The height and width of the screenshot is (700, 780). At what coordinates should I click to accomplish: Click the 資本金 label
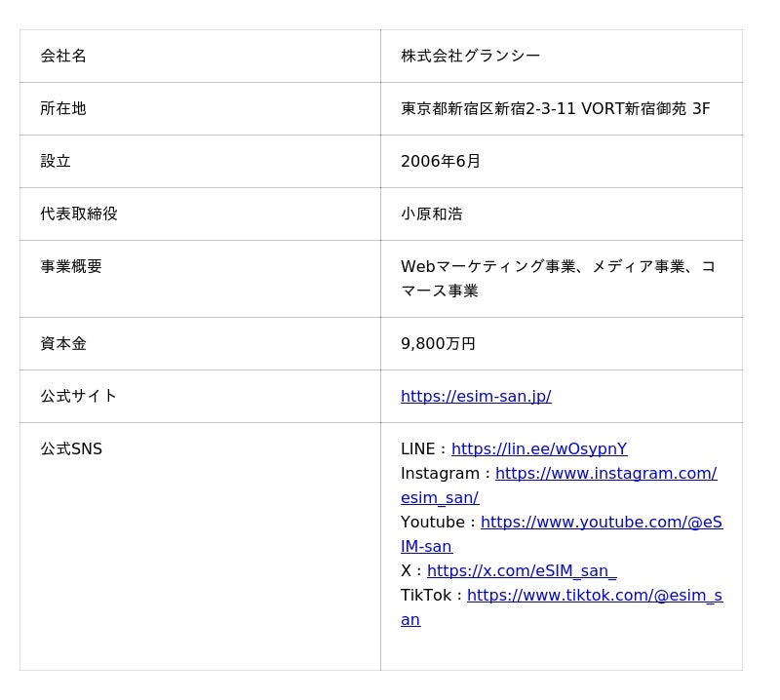63,343
